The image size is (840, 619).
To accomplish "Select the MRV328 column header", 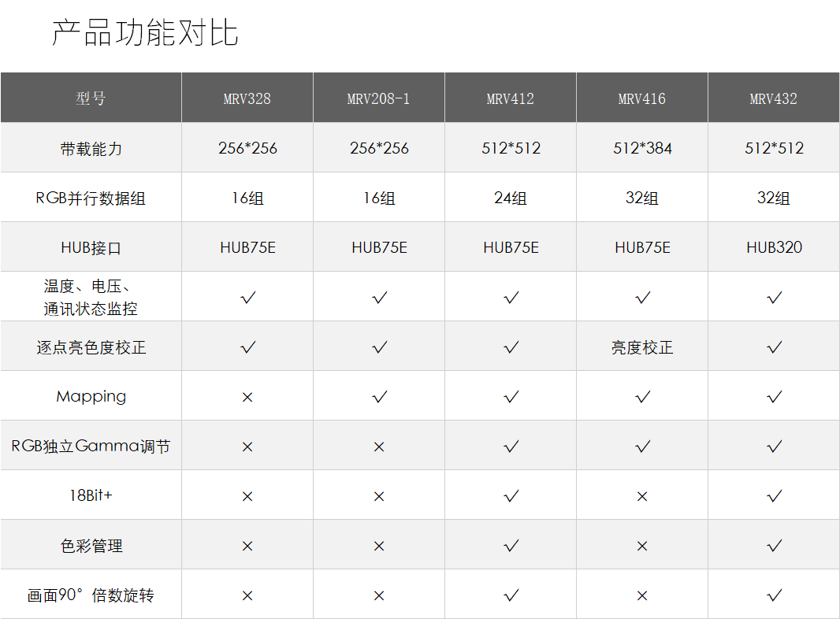I will tap(247, 98).
